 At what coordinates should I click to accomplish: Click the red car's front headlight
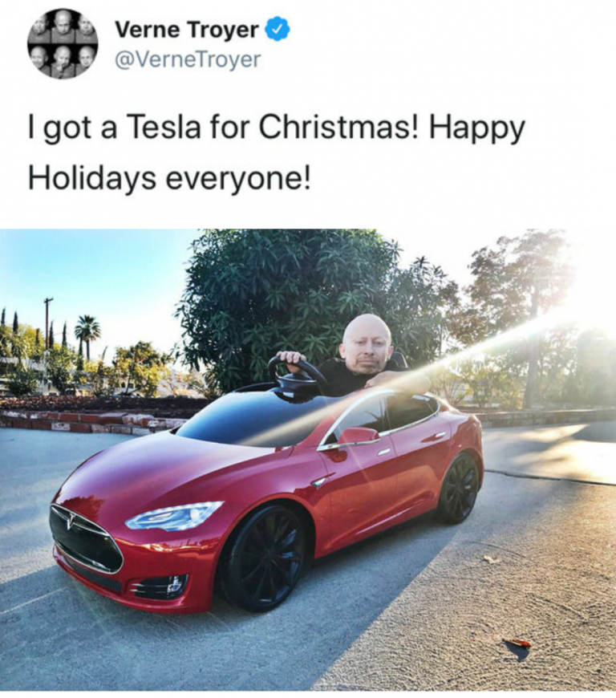pyautogui.click(x=175, y=516)
